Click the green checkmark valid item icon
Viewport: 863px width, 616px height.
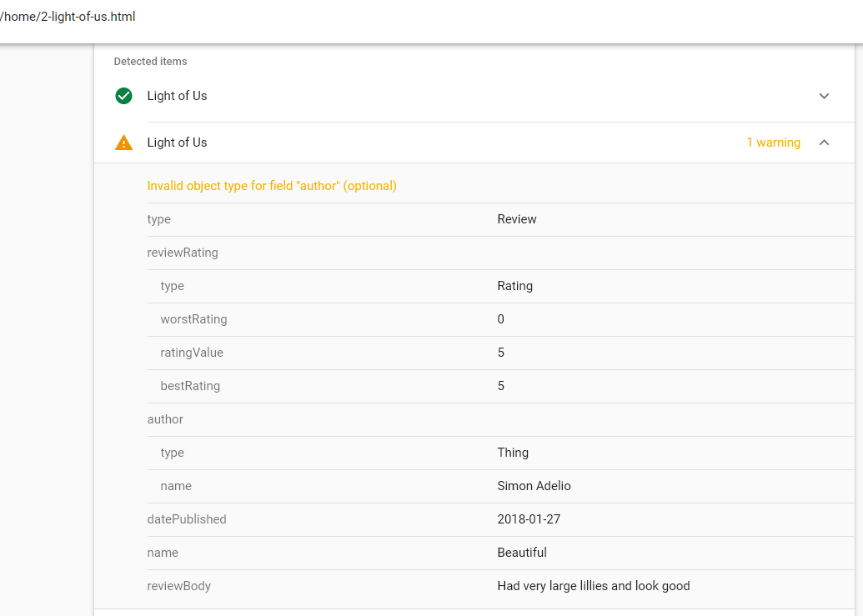pos(123,96)
